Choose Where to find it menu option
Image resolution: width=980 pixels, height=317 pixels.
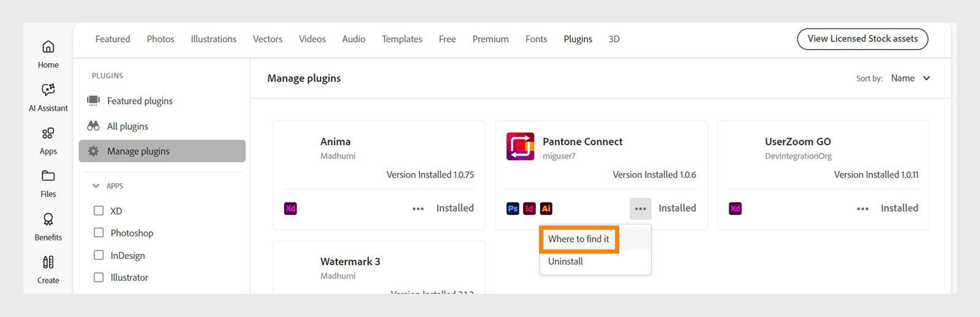click(579, 239)
